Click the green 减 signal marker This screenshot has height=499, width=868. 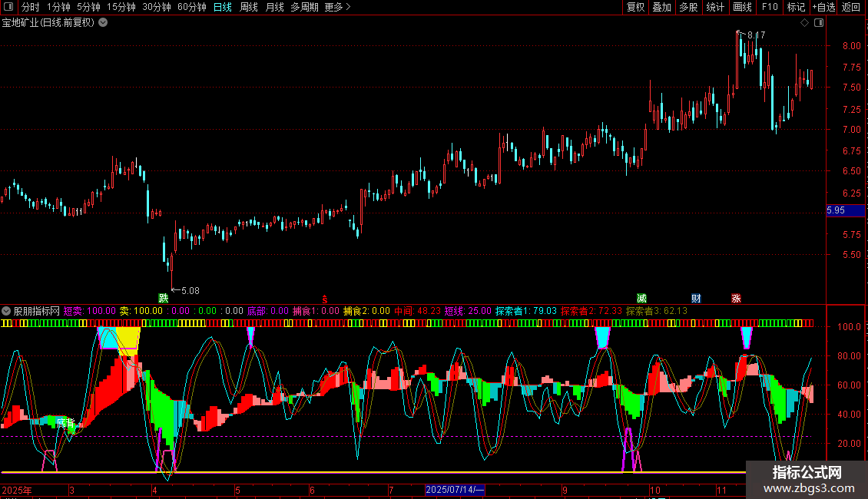click(x=641, y=298)
